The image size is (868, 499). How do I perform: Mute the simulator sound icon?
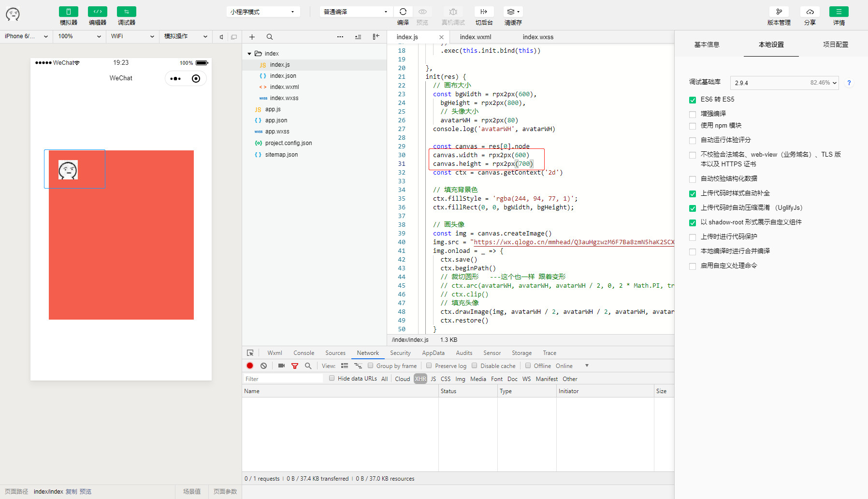(x=221, y=37)
